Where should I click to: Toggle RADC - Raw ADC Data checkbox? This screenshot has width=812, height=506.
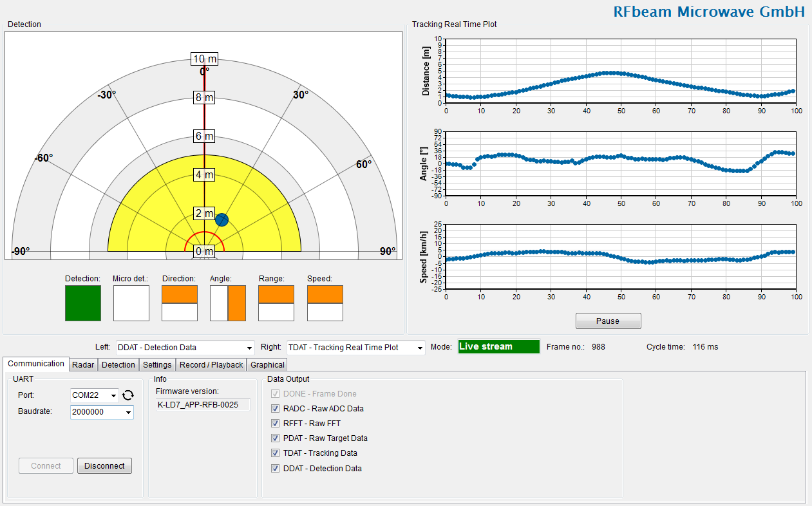(276, 409)
